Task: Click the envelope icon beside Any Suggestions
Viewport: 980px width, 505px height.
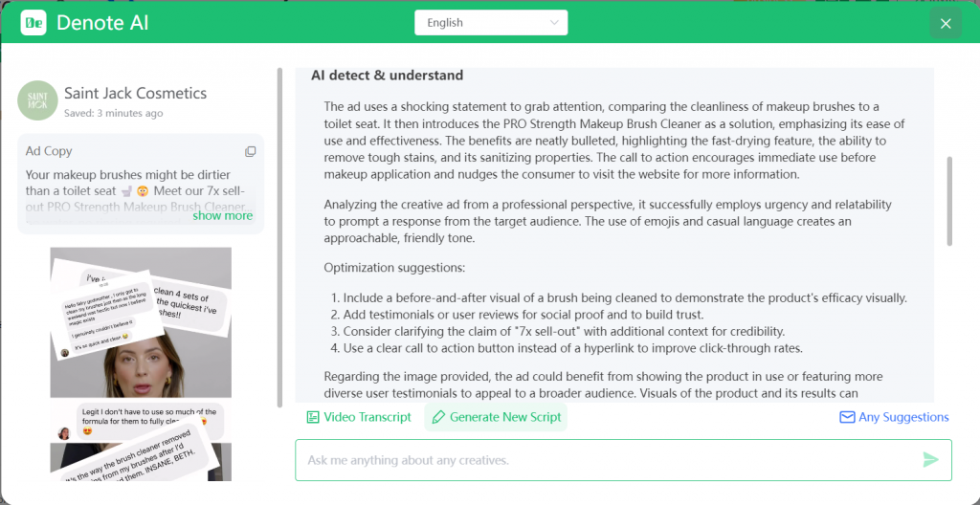Action: pos(847,417)
